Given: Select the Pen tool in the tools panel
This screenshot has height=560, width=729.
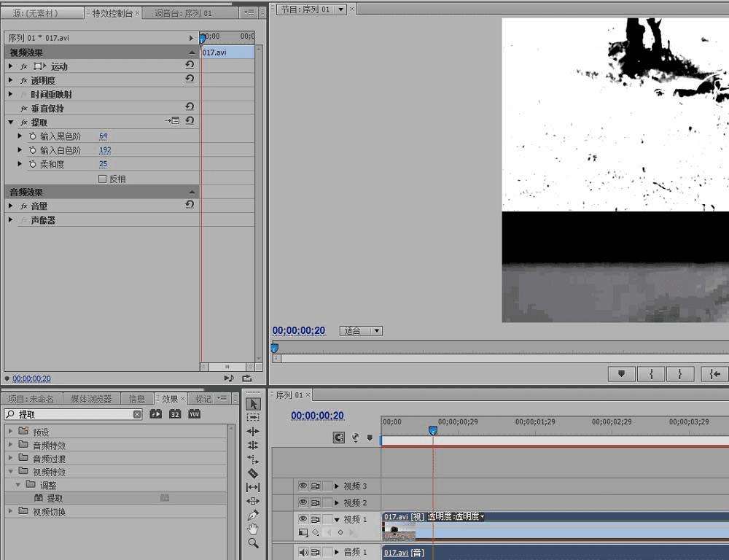Looking at the screenshot, I should [253, 515].
